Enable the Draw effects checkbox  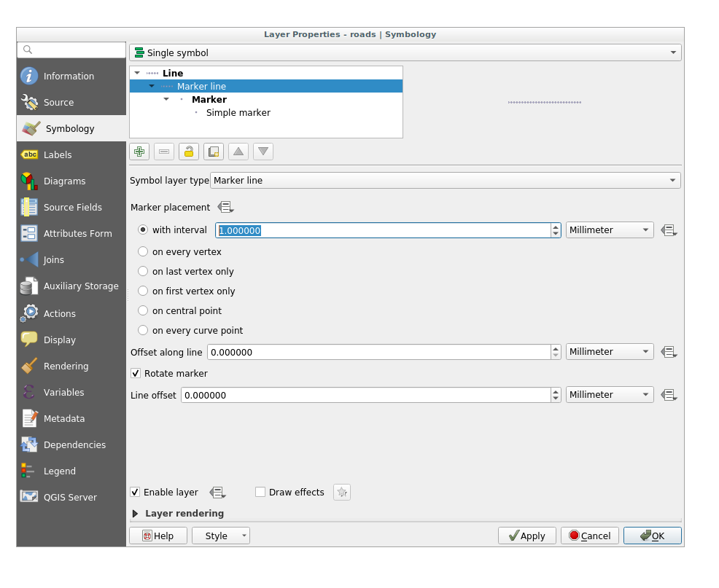point(260,493)
